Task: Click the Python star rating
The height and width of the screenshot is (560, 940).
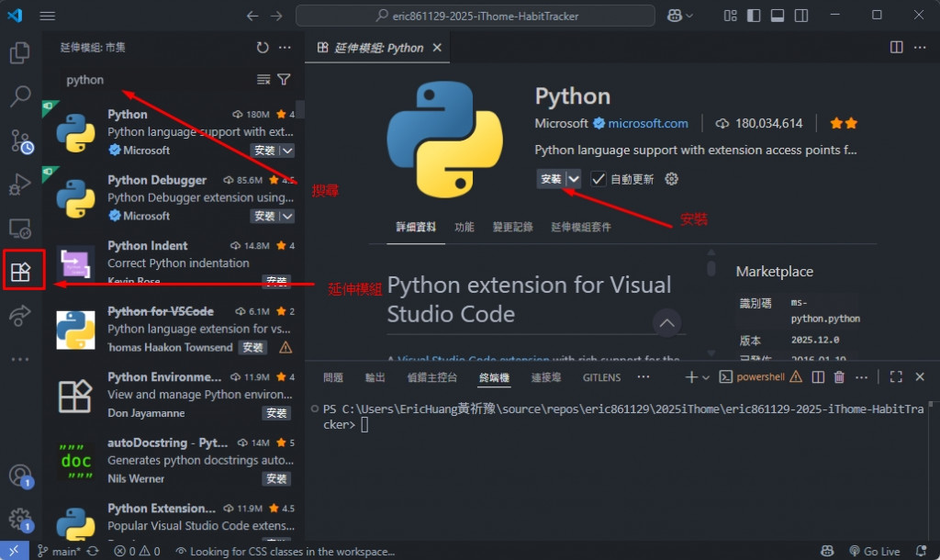Action: (x=844, y=124)
